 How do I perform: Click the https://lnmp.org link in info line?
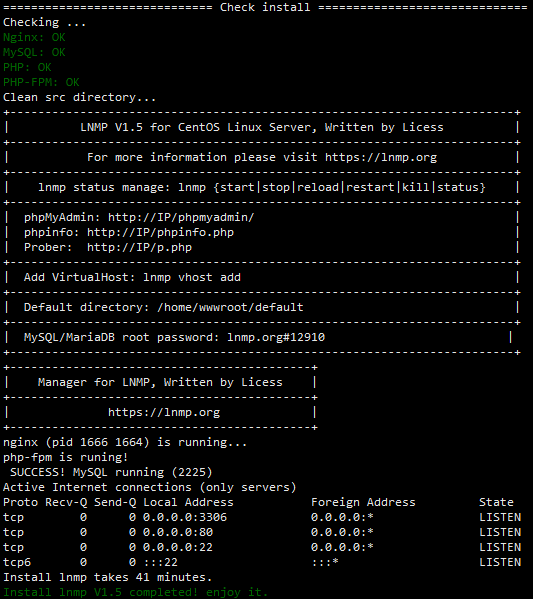381,157
